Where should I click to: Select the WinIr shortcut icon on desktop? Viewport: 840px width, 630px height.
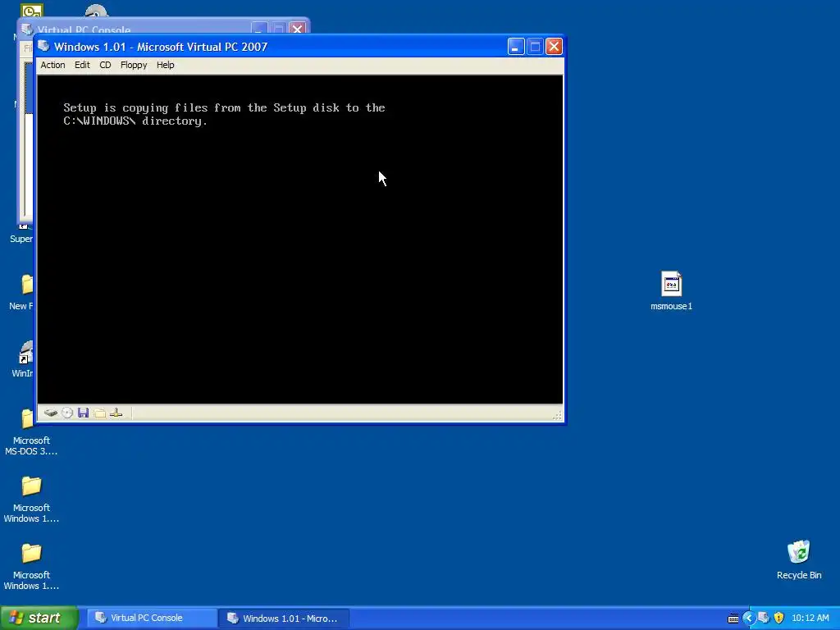click(x=24, y=359)
